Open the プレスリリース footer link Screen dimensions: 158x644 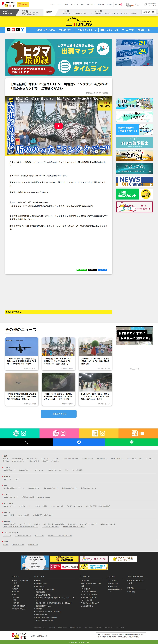point(113,581)
